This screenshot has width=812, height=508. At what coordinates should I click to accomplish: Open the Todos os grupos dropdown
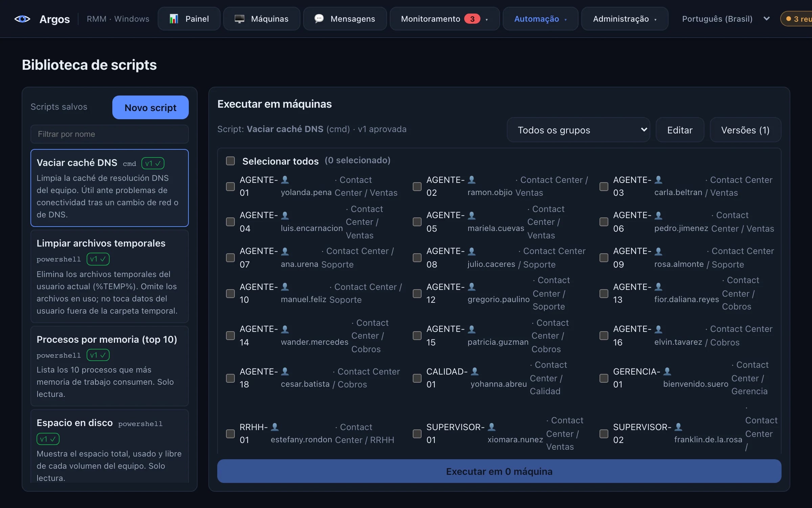click(578, 130)
